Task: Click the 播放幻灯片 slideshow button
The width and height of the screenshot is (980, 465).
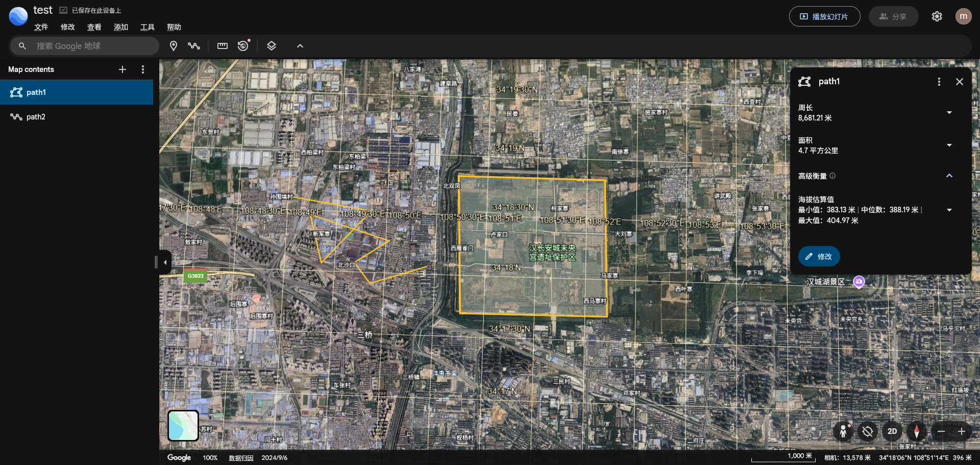Action: [824, 16]
